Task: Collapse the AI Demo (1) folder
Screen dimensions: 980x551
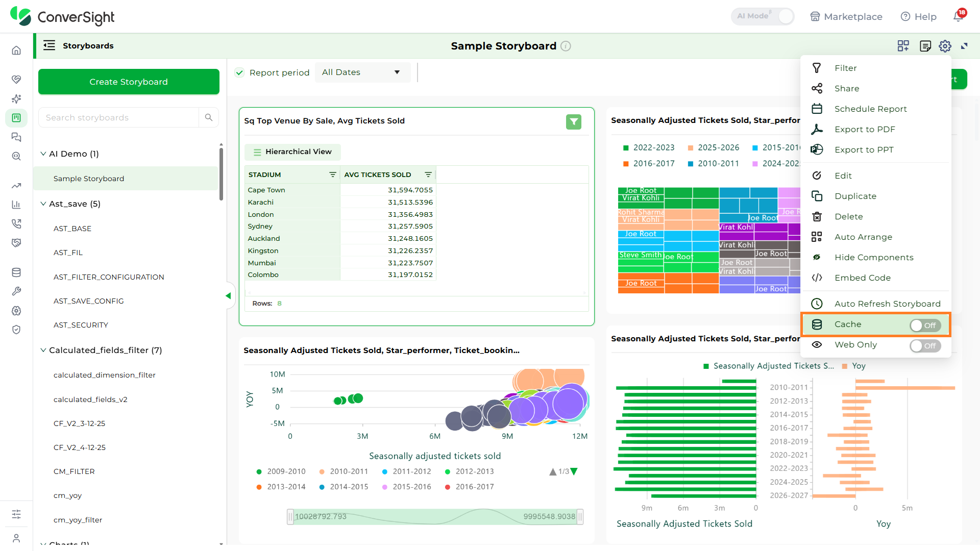Action: tap(43, 154)
